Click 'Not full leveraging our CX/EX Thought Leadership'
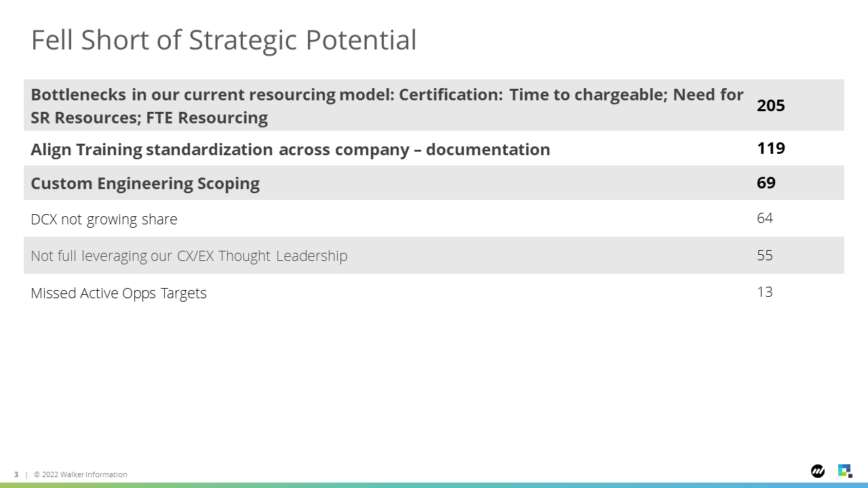This screenshot has width=868, height=488. point(189,256)
